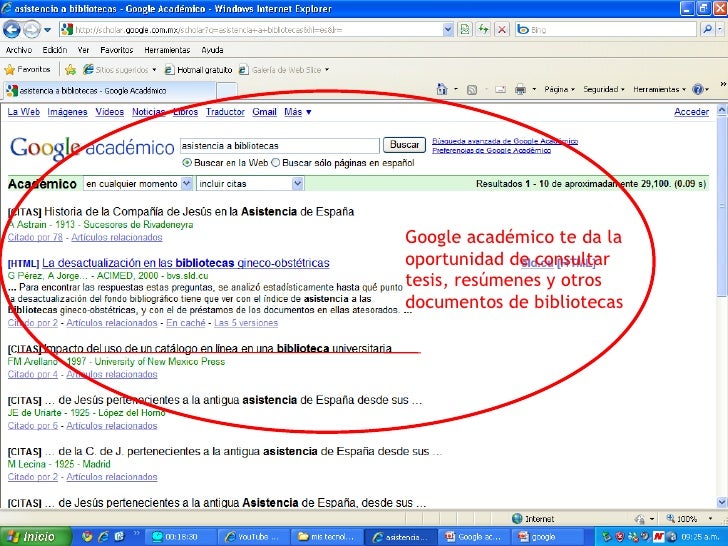This screenshot has height=546, width=728.
Task: Open the 'incluir citas' dropdown
Action: [250, 184]
